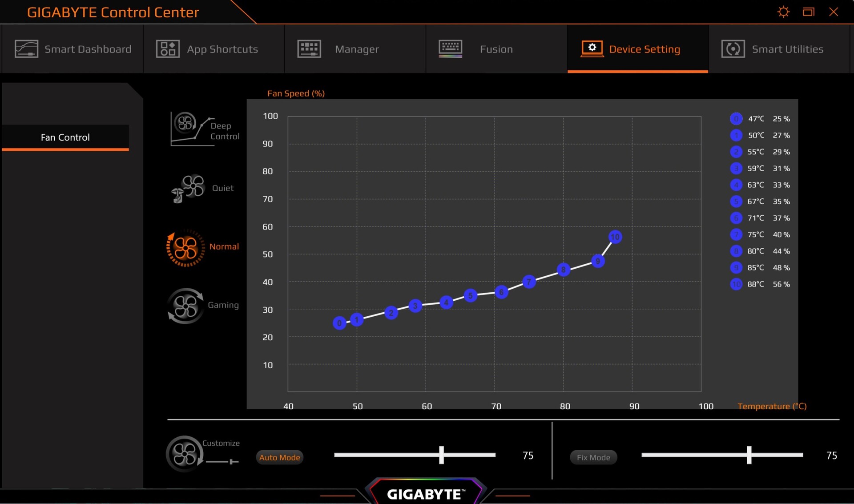Screen dimensions: 854x504
Task: Click curve point 0 on the graph
Action: [x=339, y=323]
